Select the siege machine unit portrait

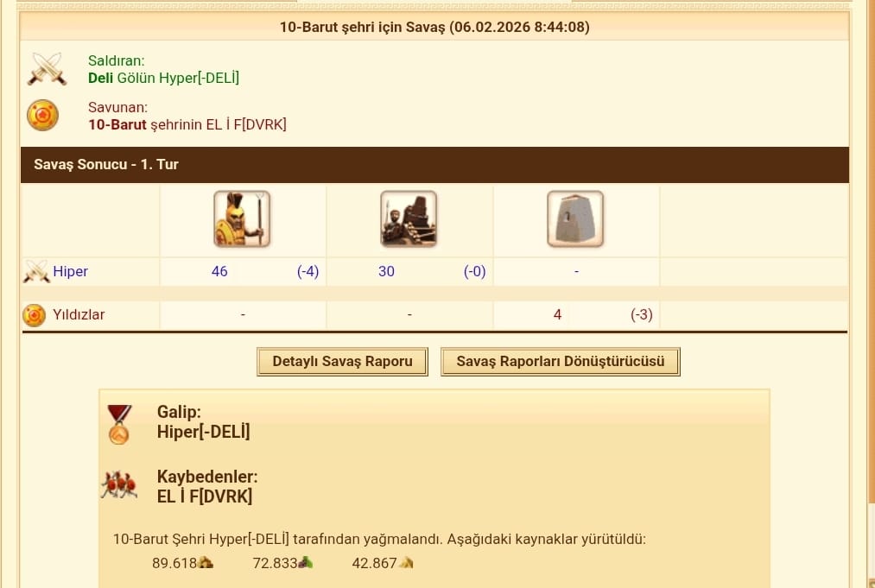(409, 218)
